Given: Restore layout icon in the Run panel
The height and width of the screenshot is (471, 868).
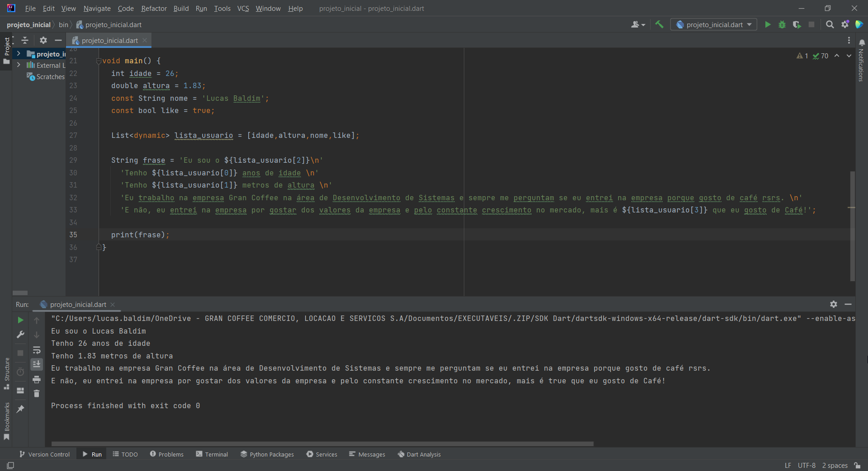Looking at the screenshot, I should 20,391.
